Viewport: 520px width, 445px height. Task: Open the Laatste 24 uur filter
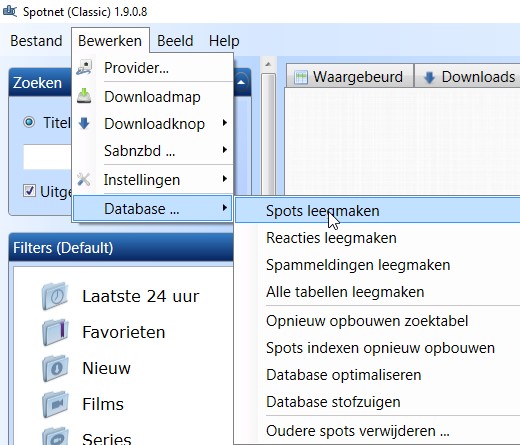coord(140,296)
